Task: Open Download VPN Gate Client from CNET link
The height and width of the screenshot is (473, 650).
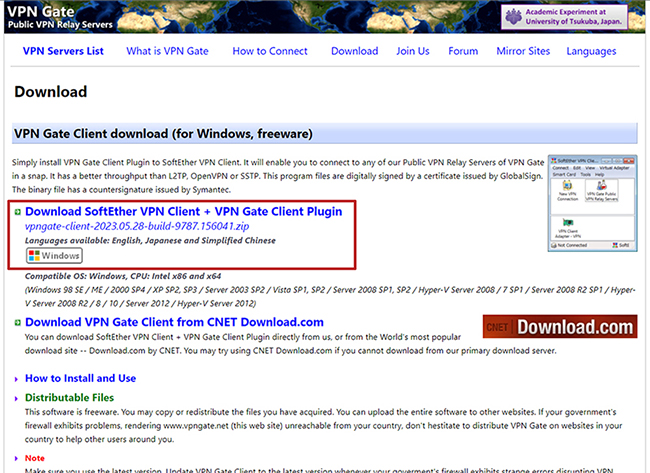Action: click(x=174, y=322)
